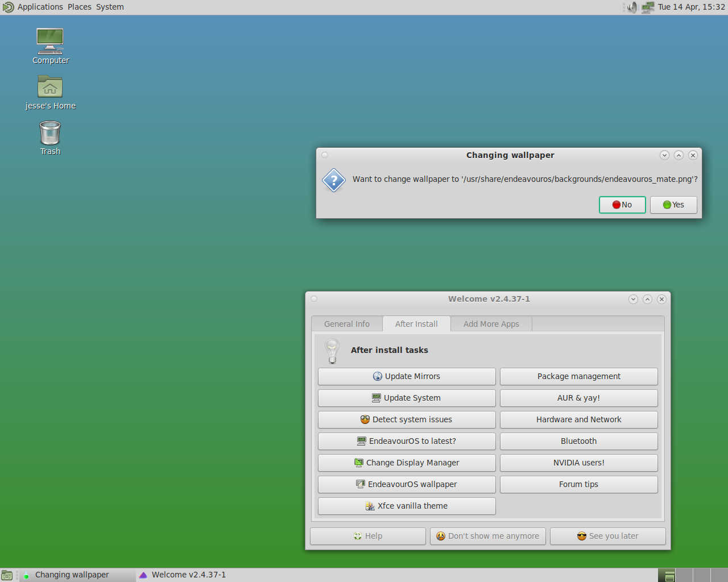The image size is (728, 582).
Task: Open the clock showing Tue 14 Apr, 15:32
Action: pos(692,7)
